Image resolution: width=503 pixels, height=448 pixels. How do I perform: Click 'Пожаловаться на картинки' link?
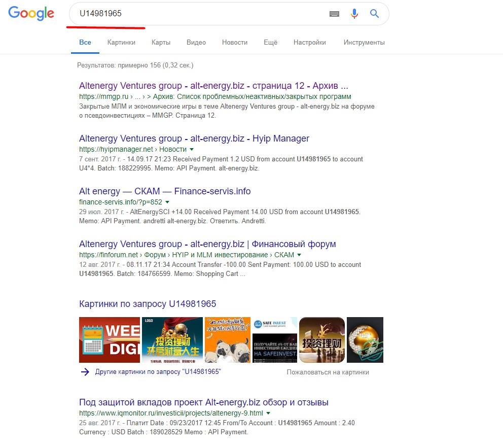point(328,372)
